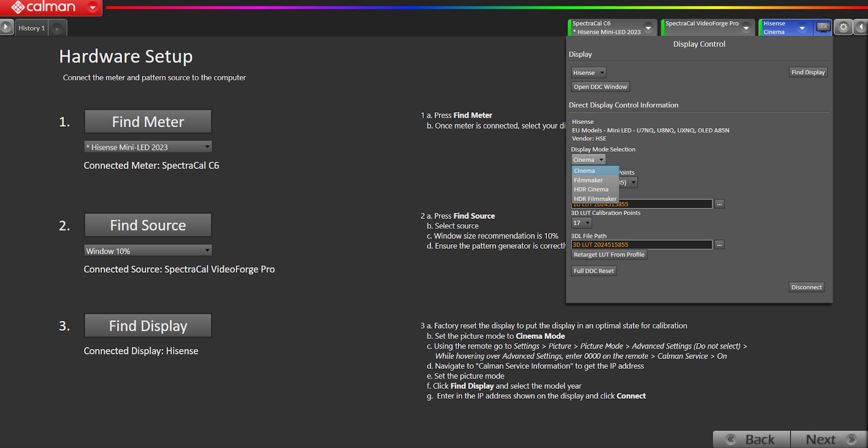Click the 'Vendor: HSE' text

click(x=589, y=138)
